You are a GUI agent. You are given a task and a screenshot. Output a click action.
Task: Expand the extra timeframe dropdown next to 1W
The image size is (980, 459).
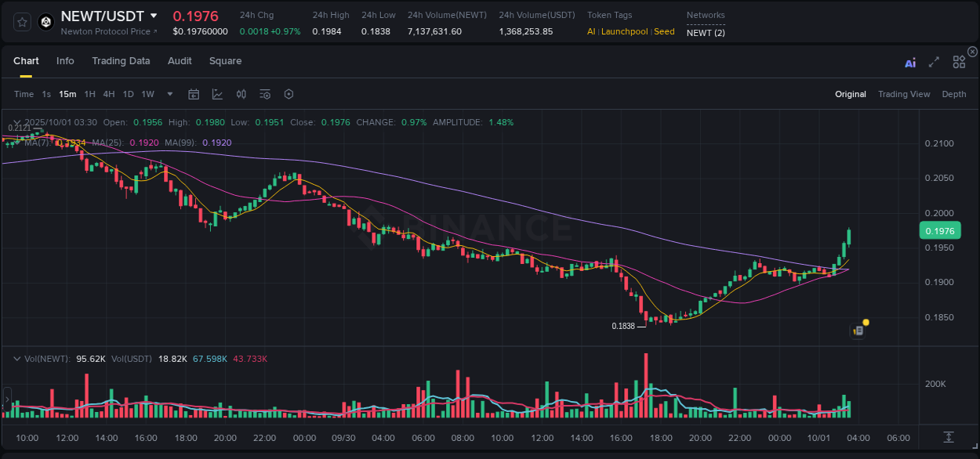point(169,94)
